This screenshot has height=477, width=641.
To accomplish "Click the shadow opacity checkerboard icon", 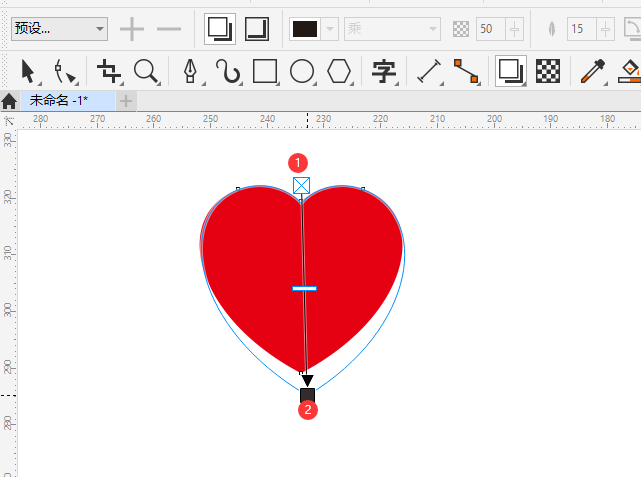I will 461,29.
